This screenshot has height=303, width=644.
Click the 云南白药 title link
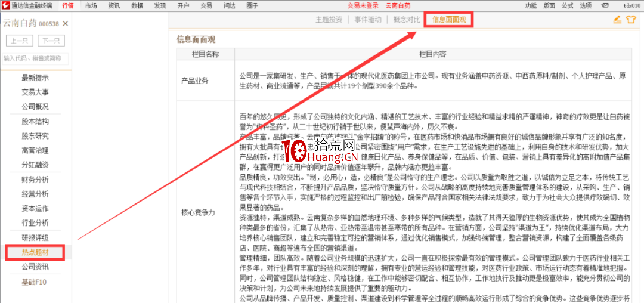398,6
